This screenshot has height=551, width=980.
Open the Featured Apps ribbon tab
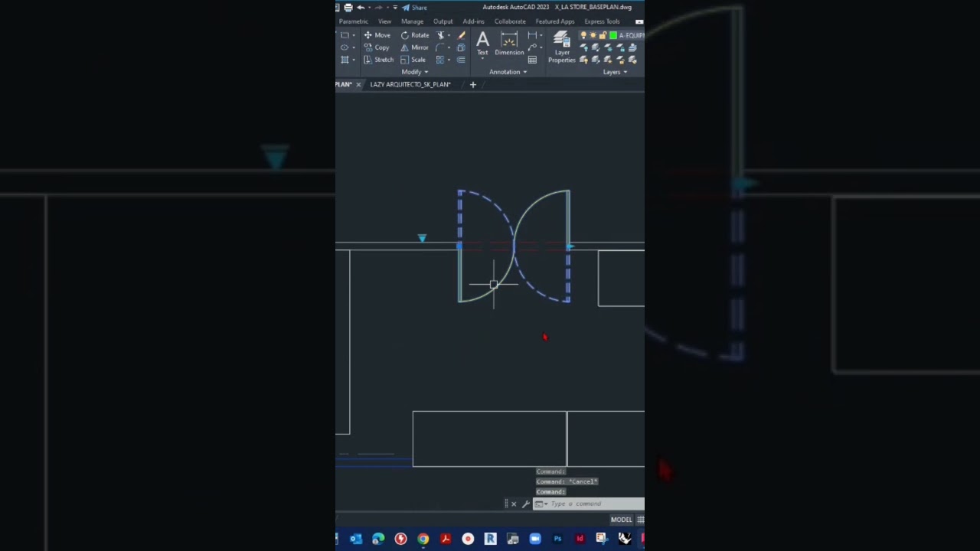(x=555, y=21)
